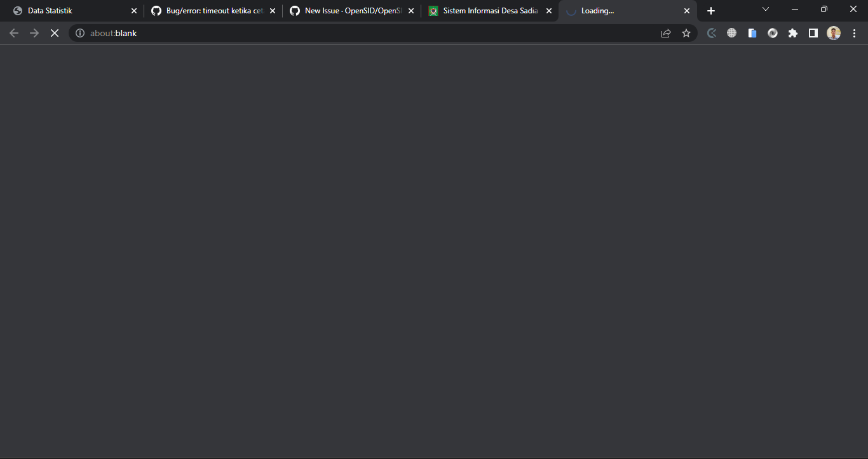Screen dimensions: 868x459
Task: Open the globe extension icon
Action: (732, 33)
